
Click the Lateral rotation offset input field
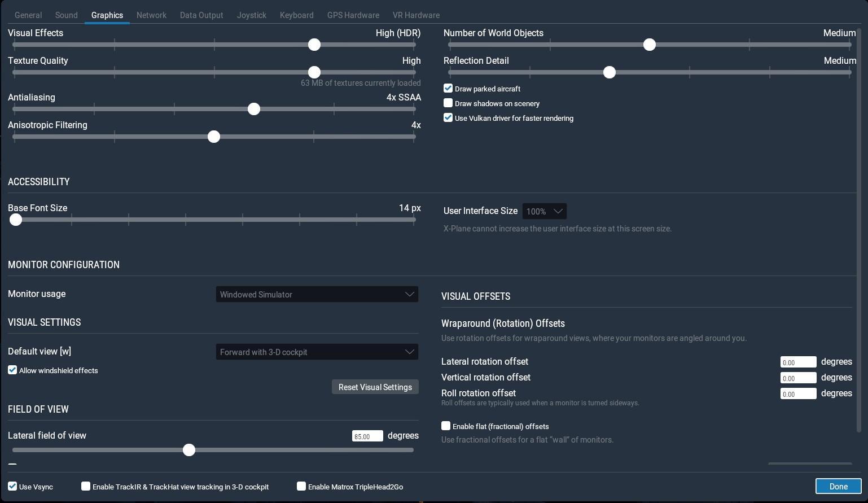tap(798, 362)
